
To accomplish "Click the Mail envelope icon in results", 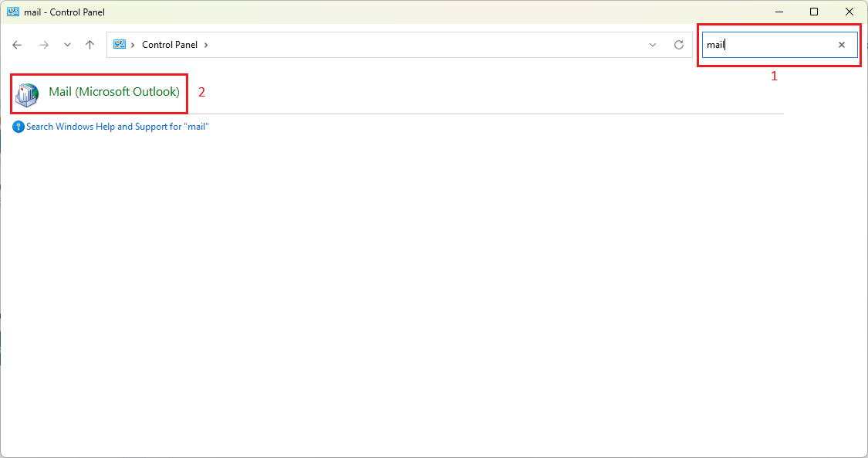I will pyautogui.click(x=27, y=94).
